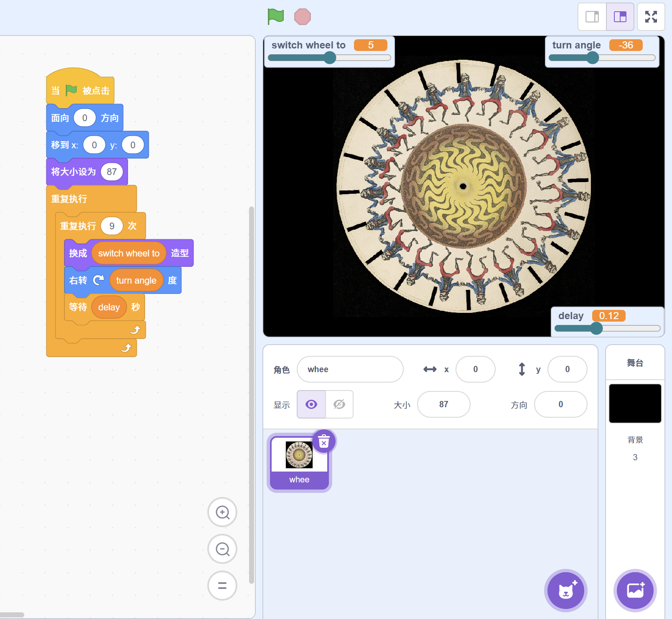Switch to large stage layout
Screen dimensions: 672x619
(x=620, y=17)
